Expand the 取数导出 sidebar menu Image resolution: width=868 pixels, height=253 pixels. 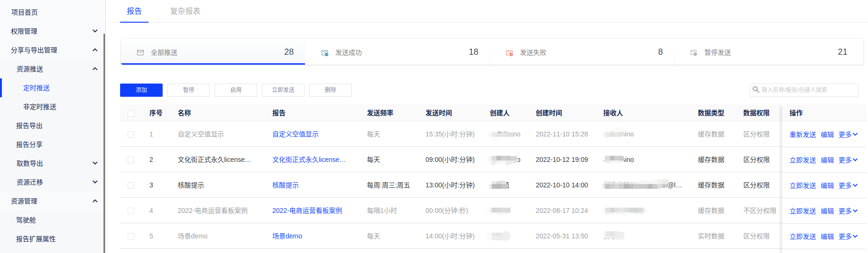(95, 163)
